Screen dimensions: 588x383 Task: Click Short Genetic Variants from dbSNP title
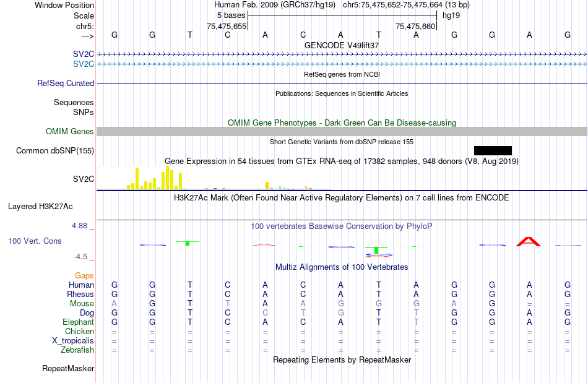(x=342, y=142)
